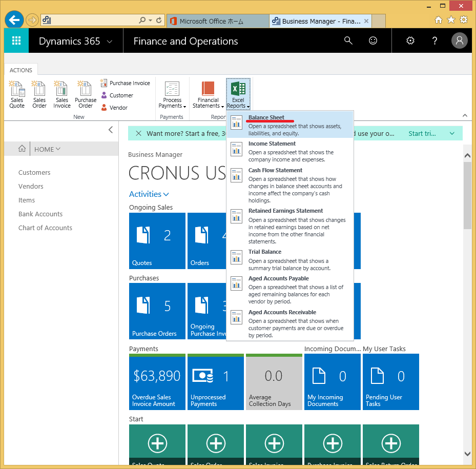Viewport: 476px width, 469px height.
Task: Open the Income Statement Excel report
Action: [x=290, y=151]
